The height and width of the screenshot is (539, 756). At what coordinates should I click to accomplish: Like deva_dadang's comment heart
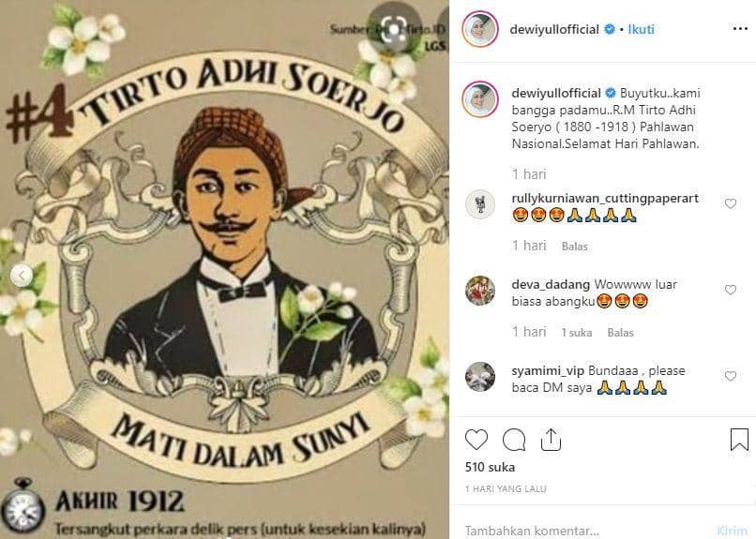[731, 290]
